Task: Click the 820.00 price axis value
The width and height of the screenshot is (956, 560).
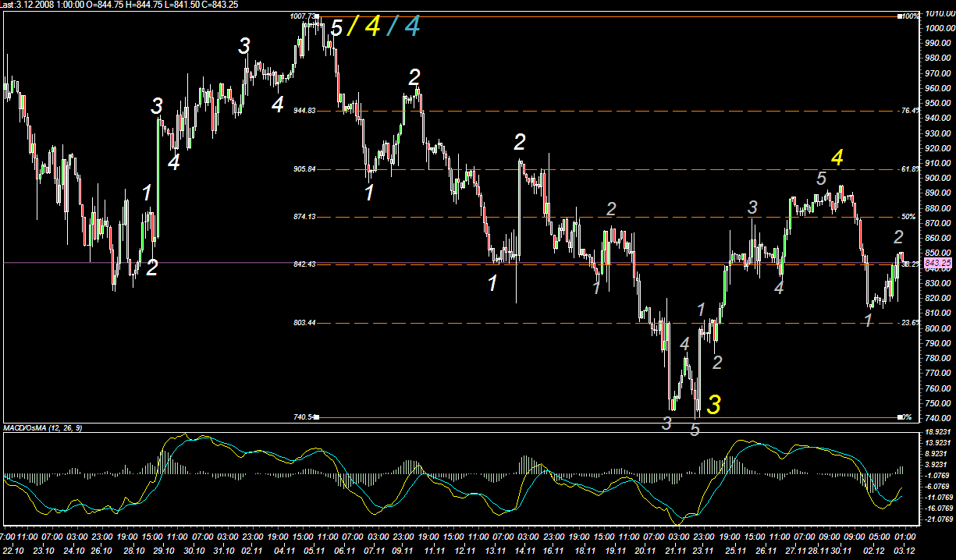Action: coord(939,298)
